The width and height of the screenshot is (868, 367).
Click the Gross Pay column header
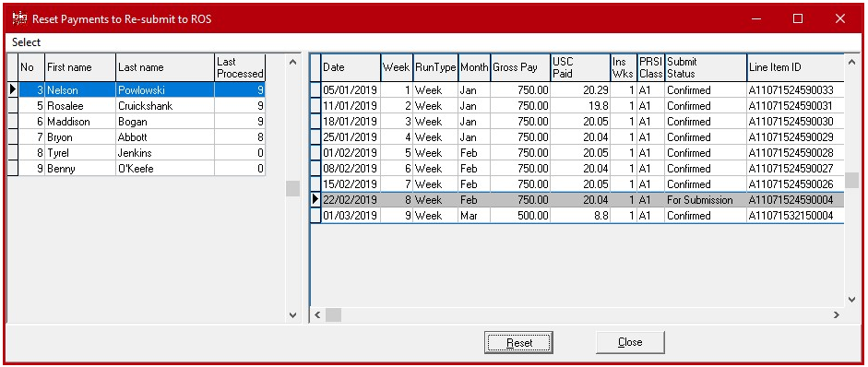pos(520,67)
